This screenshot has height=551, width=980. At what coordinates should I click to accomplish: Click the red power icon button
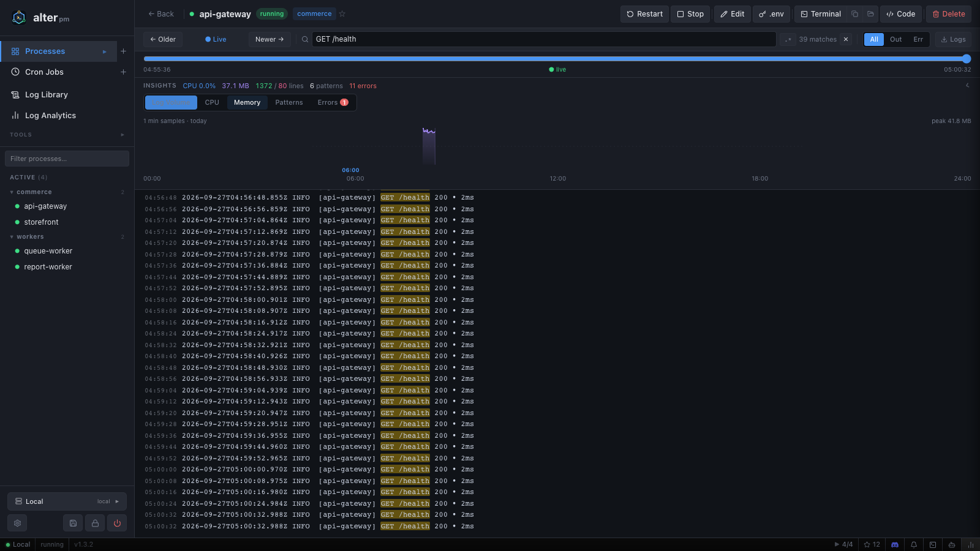tap(117, 523)
